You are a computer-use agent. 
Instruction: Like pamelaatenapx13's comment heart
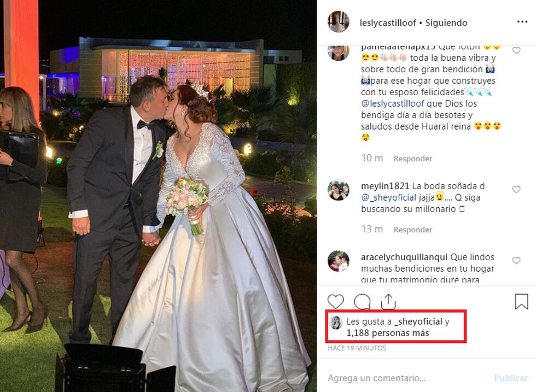pyautogui.click(x=516, y=51)
